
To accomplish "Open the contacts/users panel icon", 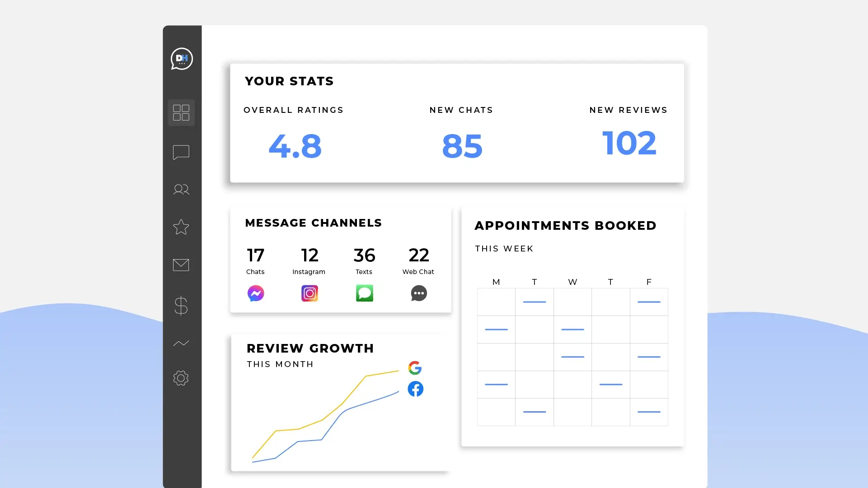I will tap(181, 189).
